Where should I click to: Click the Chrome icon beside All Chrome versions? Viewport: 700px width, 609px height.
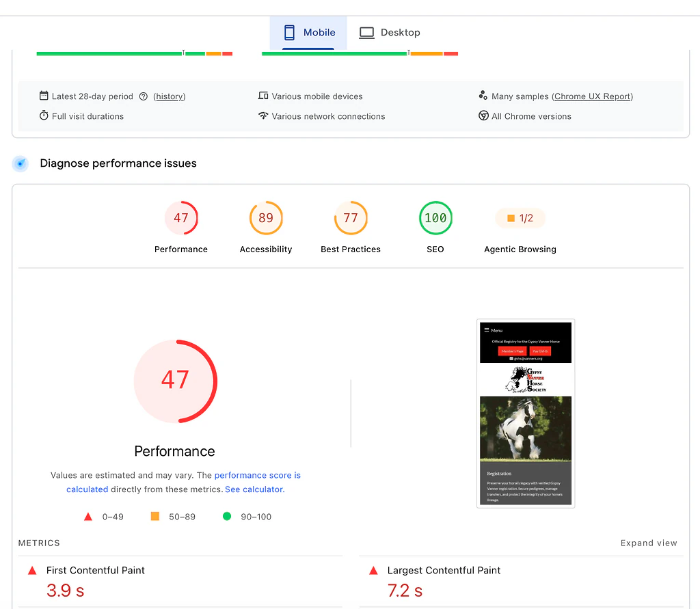483,116
